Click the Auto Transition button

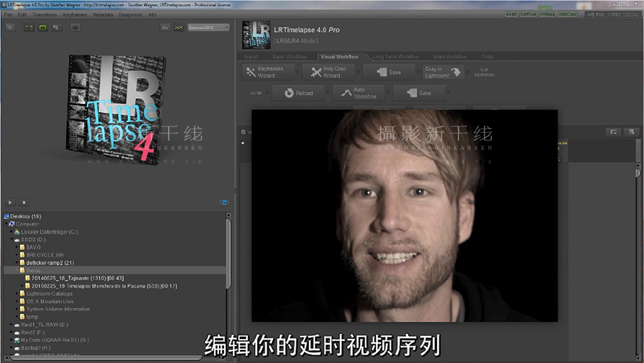point(359,93)
